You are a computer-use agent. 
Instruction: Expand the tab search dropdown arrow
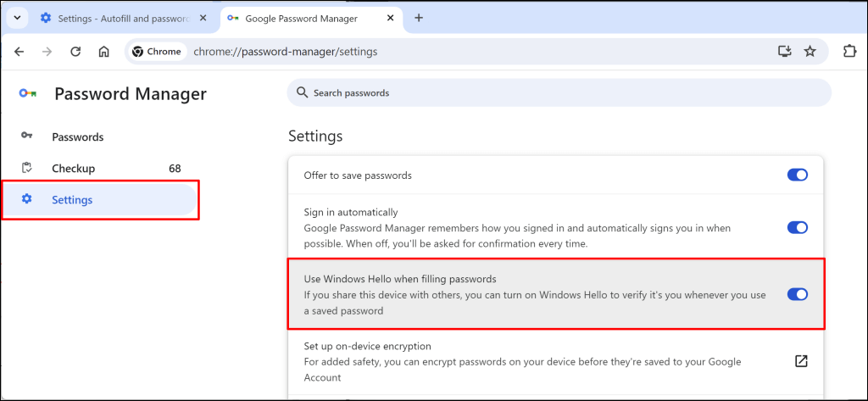pyautogui.click(x=17, y=18)
